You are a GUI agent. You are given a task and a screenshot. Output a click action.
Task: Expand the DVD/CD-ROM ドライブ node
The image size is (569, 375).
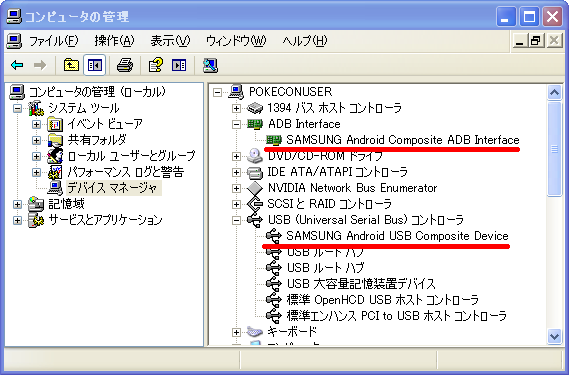[236, 156]
